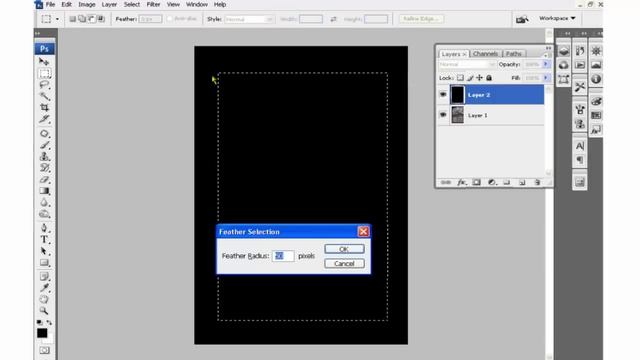Open the Layers panel options menu
The image size is (640, 360).
(546, 55)
